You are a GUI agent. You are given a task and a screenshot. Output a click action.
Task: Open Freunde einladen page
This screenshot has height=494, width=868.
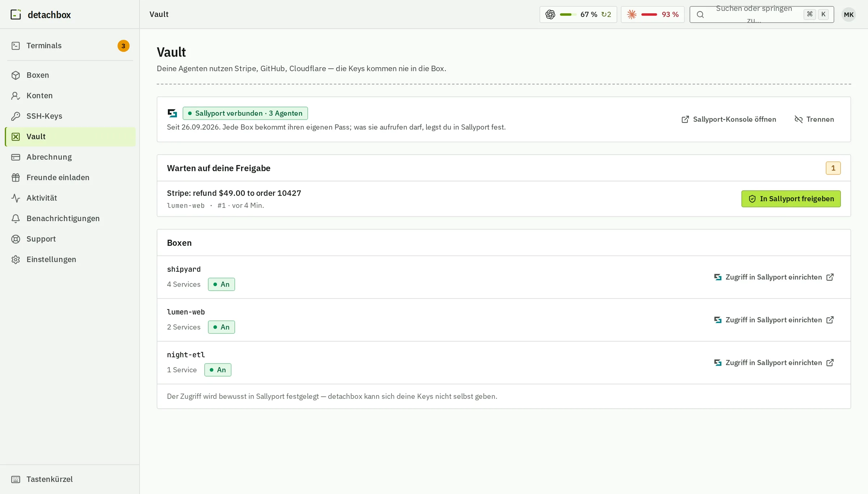click(x=70, y=177)
